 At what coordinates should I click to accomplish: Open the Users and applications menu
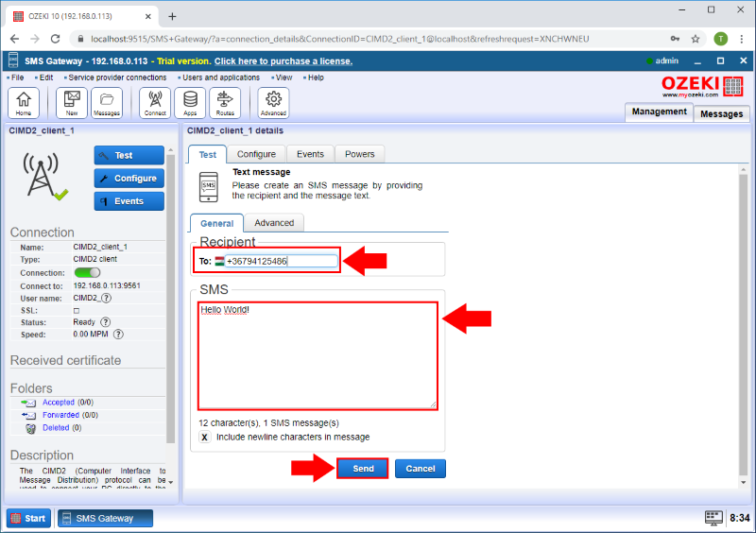click(x=221, y=77)
